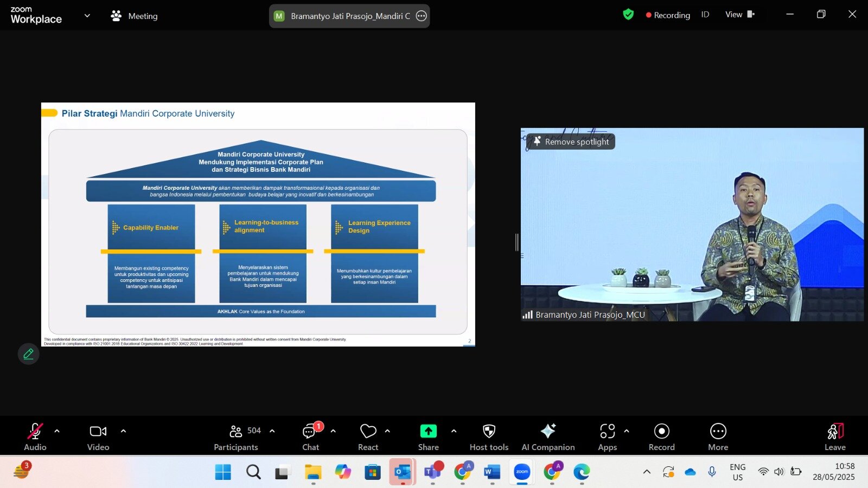This screenshot has width=868, height=488.
Task: Select Meeting tab in top bar
Action: point(134,16)
